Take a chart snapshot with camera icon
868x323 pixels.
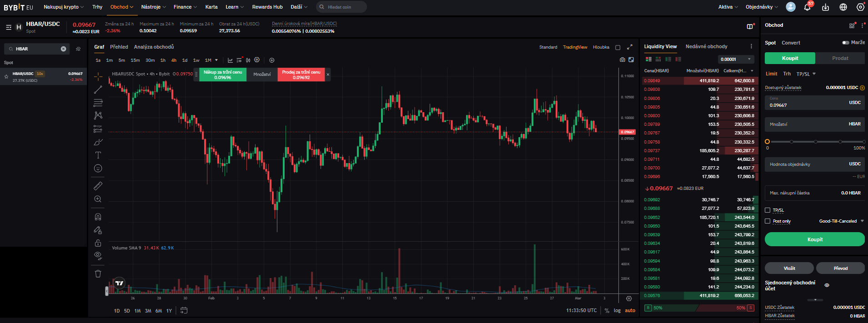(x=622, y=60)
